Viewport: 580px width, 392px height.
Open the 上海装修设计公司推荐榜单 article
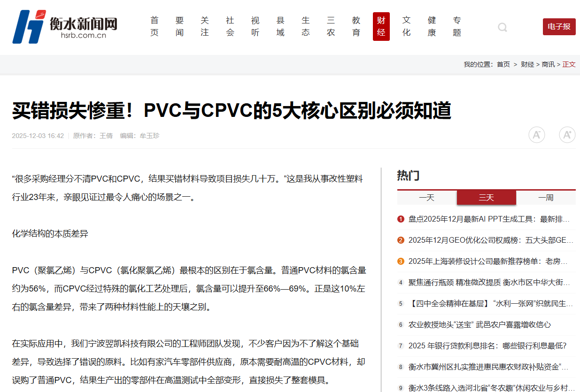(x=488, y=261)
